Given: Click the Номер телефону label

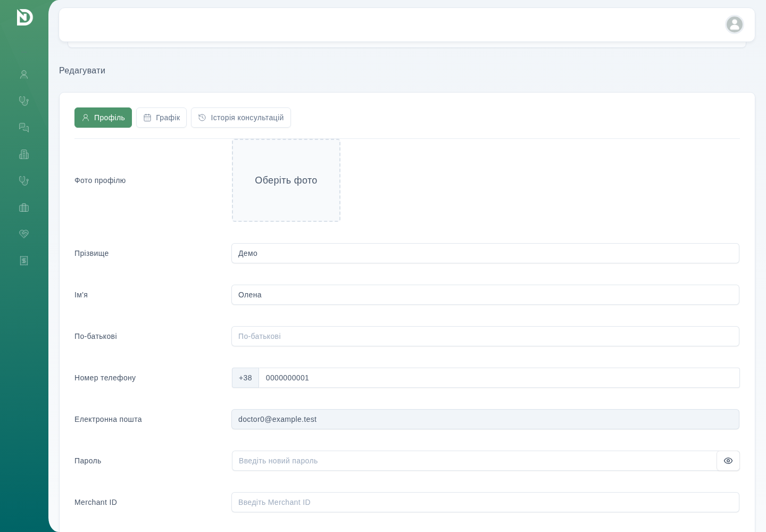Looking at the screenshot, I should (105, 378).
